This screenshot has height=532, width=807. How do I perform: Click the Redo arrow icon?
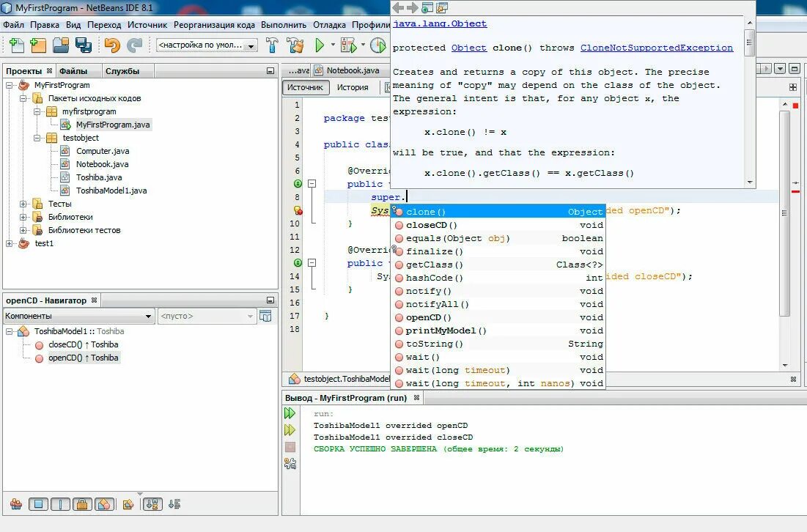[x=134, y=45]
